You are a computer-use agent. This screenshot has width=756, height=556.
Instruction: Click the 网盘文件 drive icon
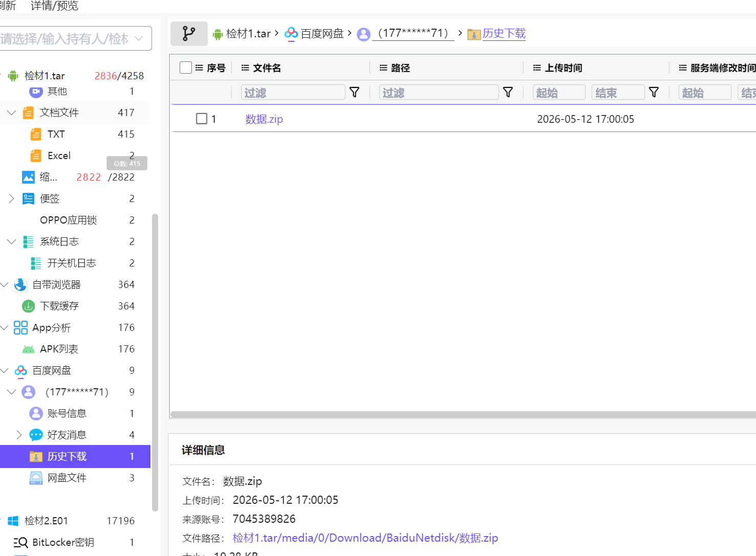pos(36,478)
